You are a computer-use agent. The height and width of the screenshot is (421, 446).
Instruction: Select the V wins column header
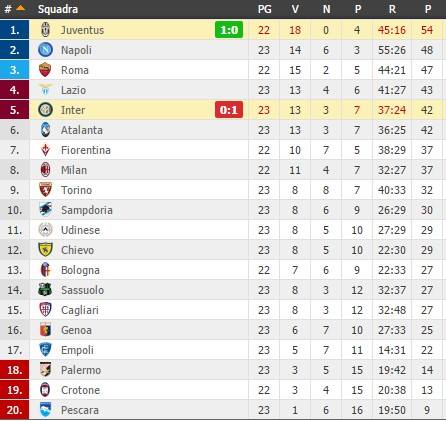click(295, 9)
